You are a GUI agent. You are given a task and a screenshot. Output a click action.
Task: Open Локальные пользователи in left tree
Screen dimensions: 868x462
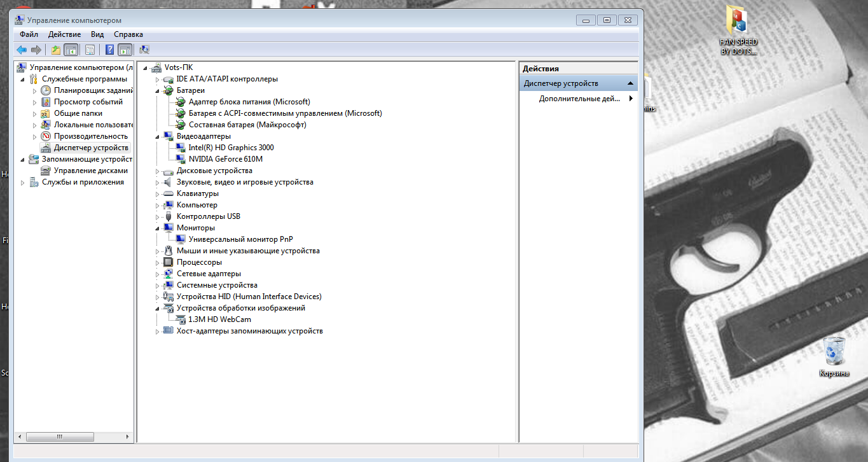(93, 125)
